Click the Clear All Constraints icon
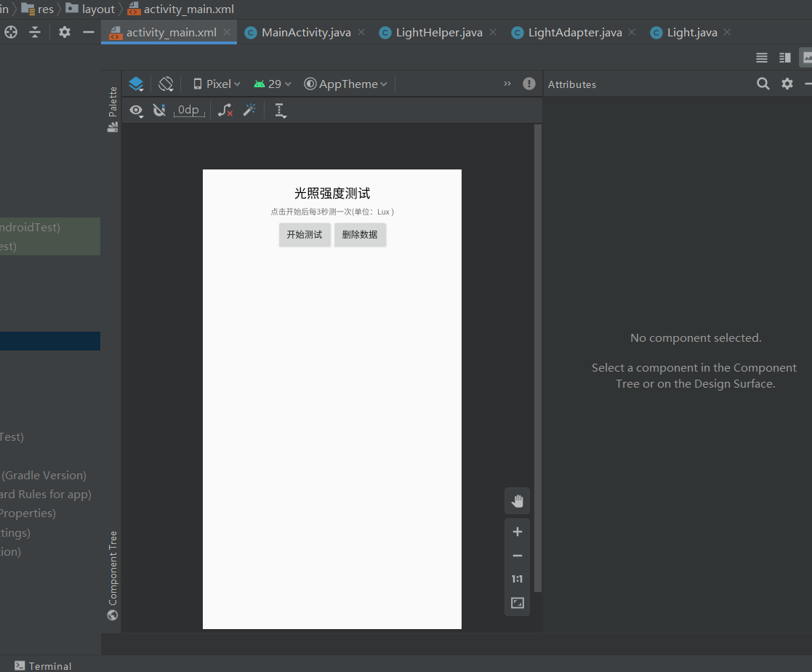 [225, 110]
